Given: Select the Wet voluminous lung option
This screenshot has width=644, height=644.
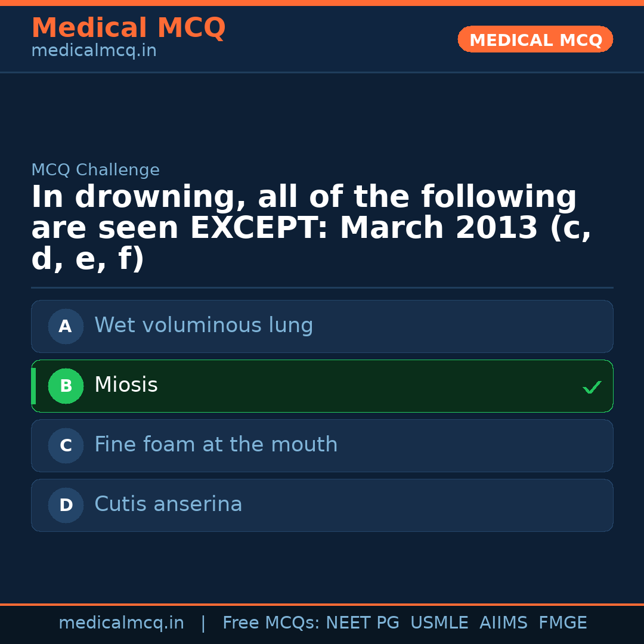Looking at the screenshot, I should click(x=322, y=326).
